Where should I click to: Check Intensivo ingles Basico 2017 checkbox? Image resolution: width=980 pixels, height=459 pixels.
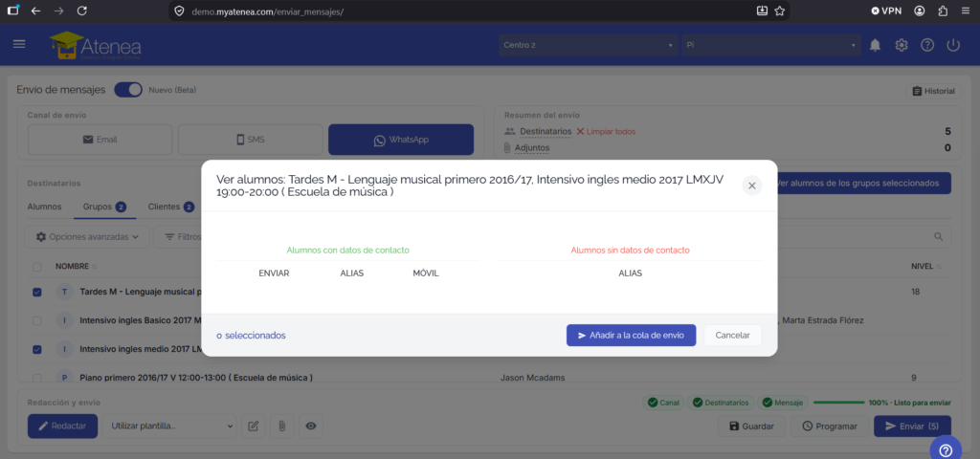pyautogui.click(x=37, y=320)
